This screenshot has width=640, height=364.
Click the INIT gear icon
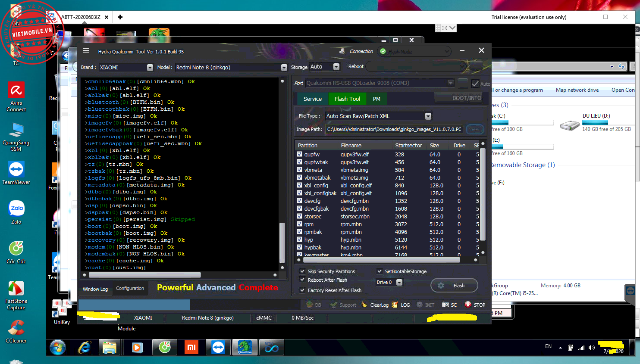(x=420, y=305)
